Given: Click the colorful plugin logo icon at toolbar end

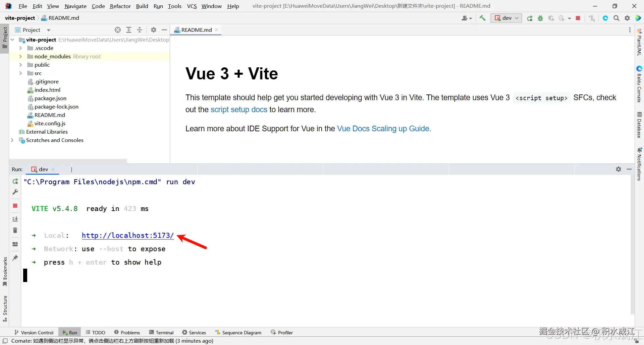Looking at the screenshot, I should (638, 18).
